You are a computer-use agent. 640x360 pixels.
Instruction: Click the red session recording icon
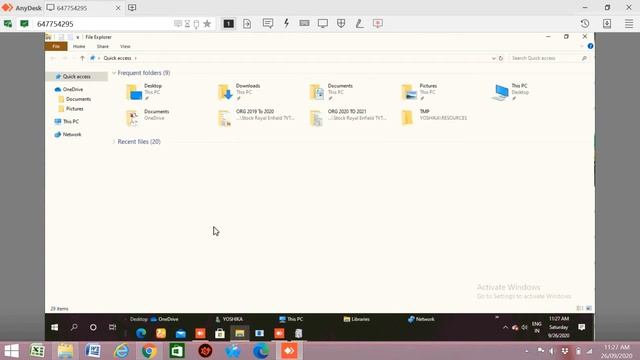(x=378, y=23)
